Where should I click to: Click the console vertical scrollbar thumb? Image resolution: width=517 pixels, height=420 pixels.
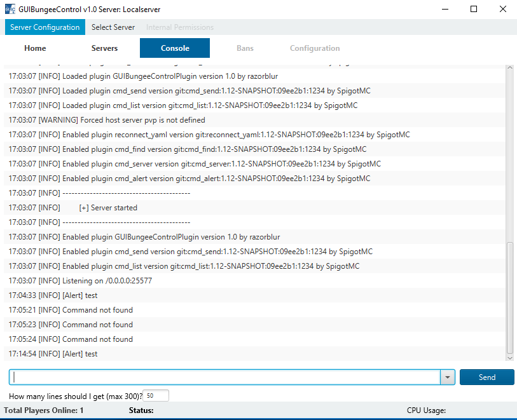(509, 297)
